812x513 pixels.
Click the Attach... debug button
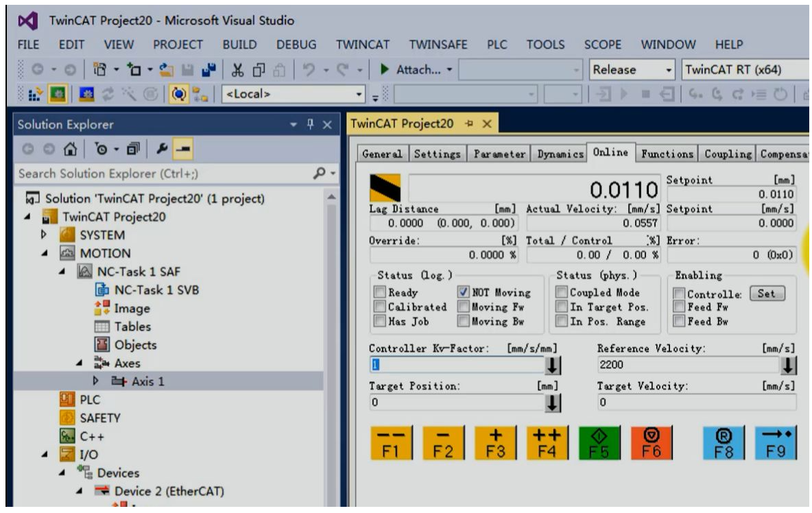[416, 69]
